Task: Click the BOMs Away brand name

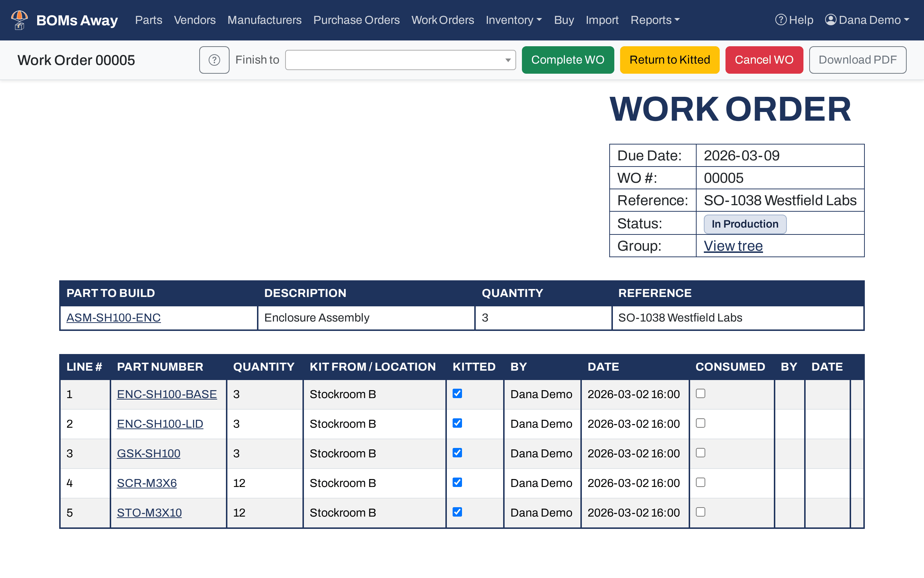Action: [x=77, y=20]
